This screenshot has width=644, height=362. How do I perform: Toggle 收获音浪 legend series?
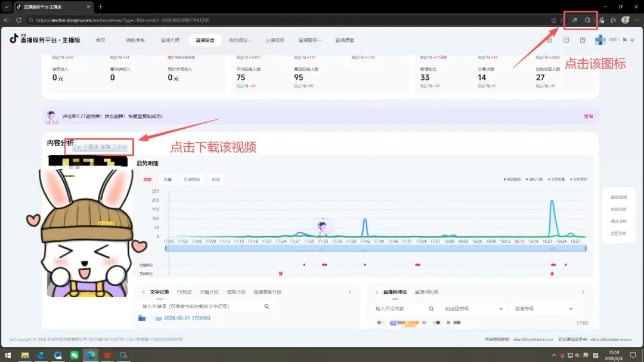click(x=512, y=179)
